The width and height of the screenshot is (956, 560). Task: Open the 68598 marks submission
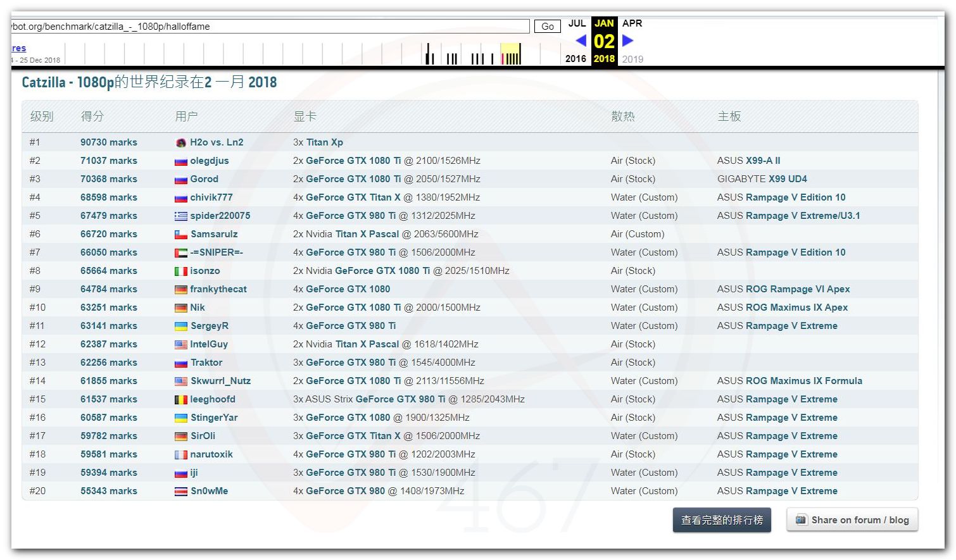[109, 197]
